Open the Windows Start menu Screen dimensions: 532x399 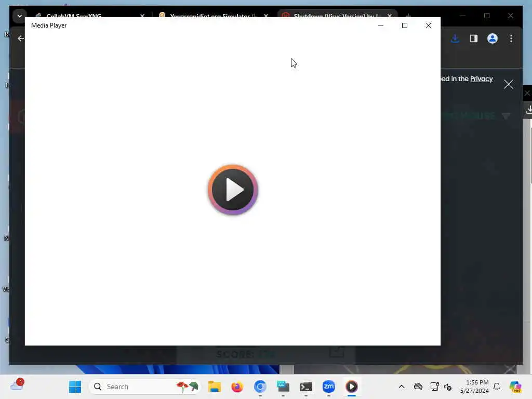pos(75,387)
